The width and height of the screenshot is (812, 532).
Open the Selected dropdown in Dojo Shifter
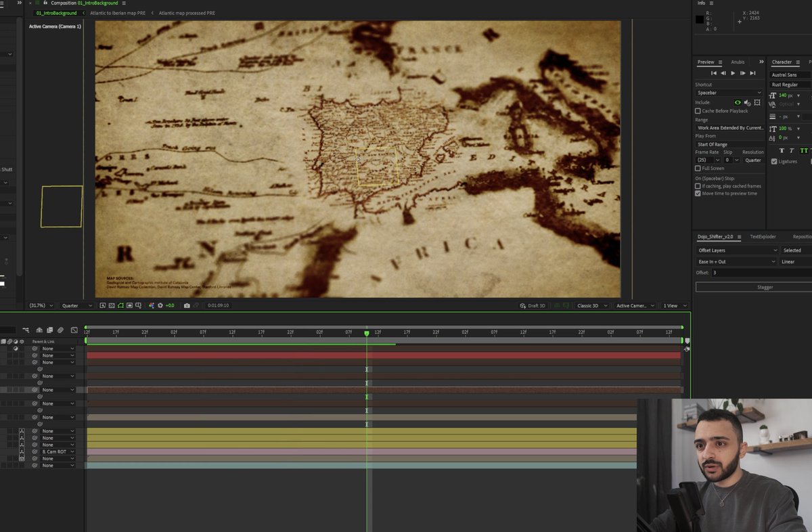tap(796, 250)
